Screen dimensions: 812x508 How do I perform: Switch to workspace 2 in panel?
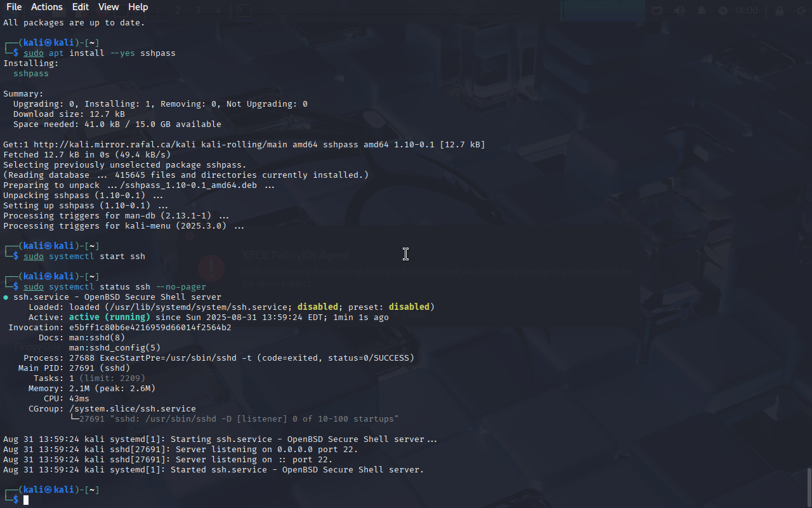tap(178, 11)
